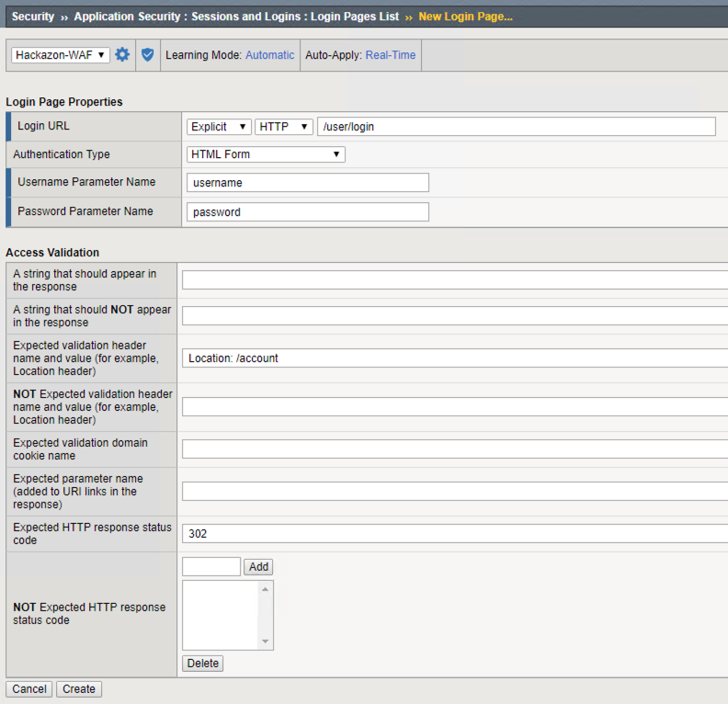Click the Automatic learning mode link
Image resolution: width=728 pixels, height=704 pixels.
pos(269,55)
